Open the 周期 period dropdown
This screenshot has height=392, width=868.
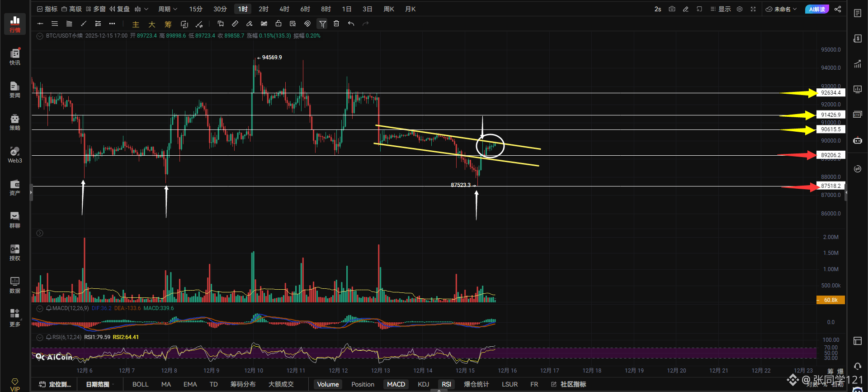168,9
